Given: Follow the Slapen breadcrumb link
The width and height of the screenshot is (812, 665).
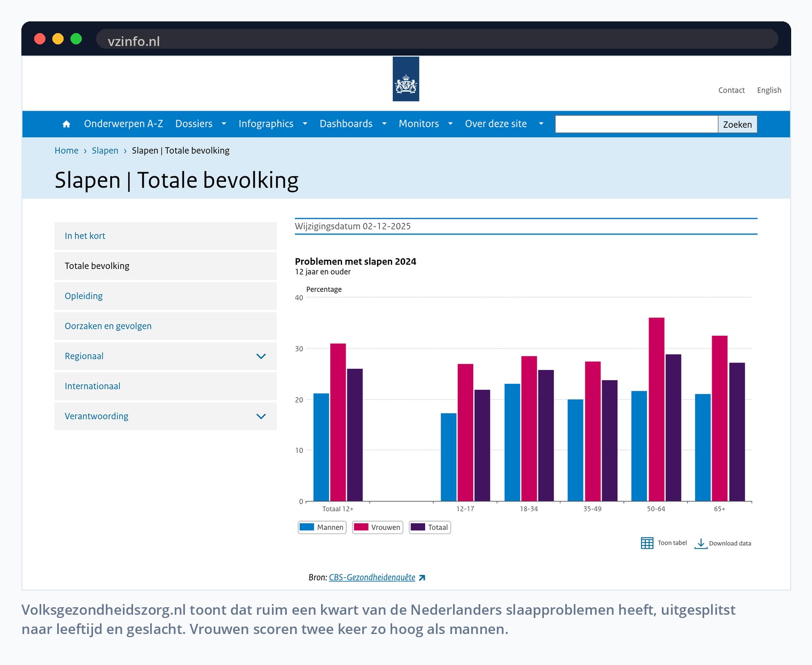Looking at the screenshot, I should pyautogui.click(x=105, y=151).
